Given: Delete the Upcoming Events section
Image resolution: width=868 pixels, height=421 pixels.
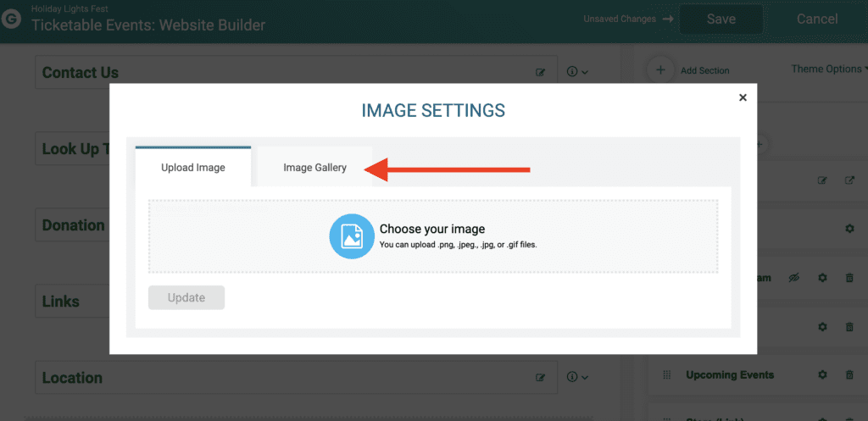Looking at the screenshot, I should (x=849, y=375).
